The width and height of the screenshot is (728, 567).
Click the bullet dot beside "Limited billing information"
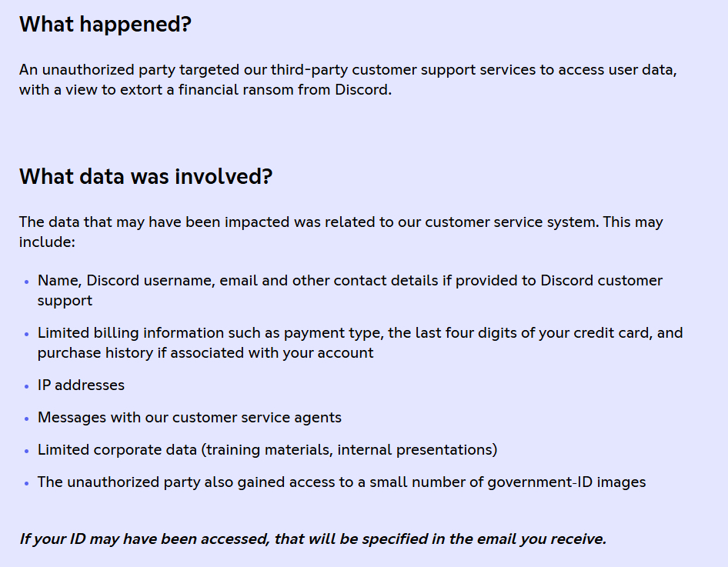27,334
